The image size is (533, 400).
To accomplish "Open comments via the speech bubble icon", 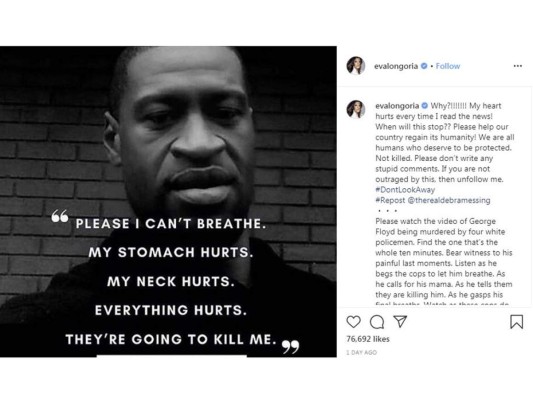I will tap(377, 322).
